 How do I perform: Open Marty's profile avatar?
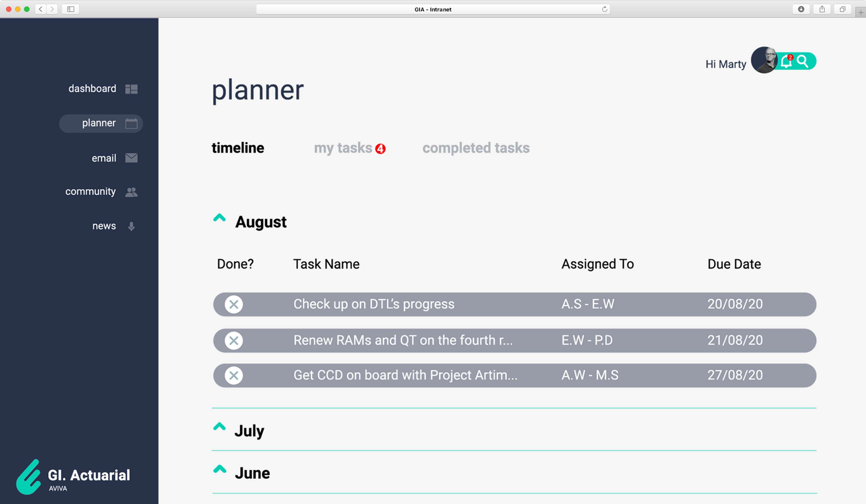pyautogui.click(x=764, y=60)
